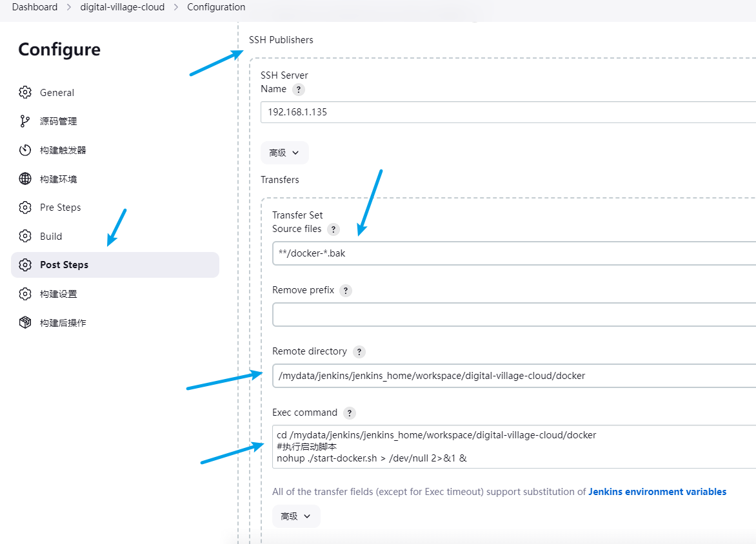Go to the Pre Steps section

tap(60, 208)
